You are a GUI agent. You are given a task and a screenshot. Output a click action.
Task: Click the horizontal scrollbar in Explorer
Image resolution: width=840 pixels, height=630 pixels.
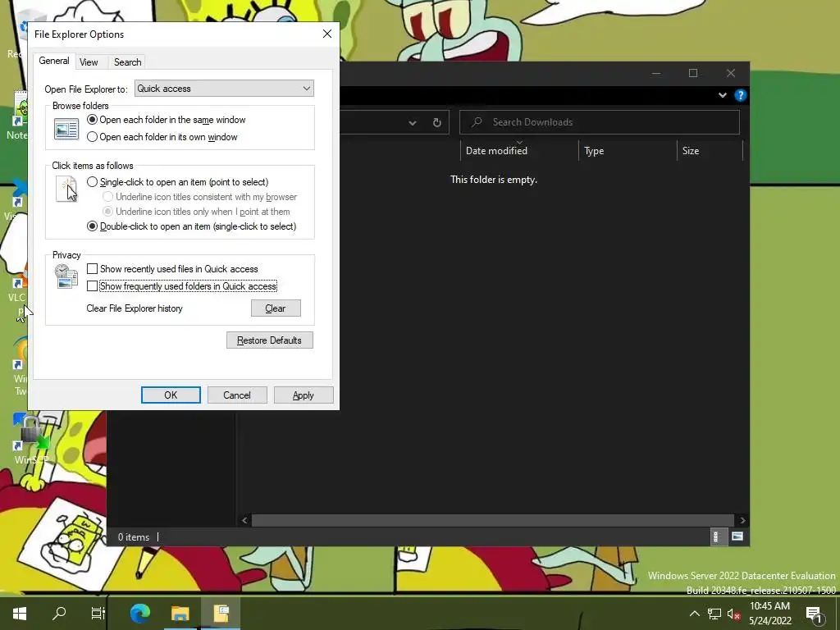492,520
